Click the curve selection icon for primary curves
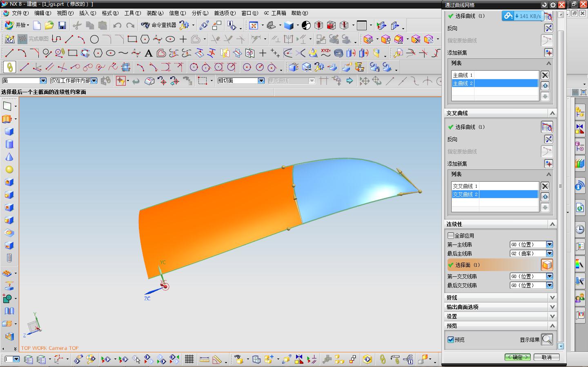Screen dimensions: 588x367 point(548,16)
